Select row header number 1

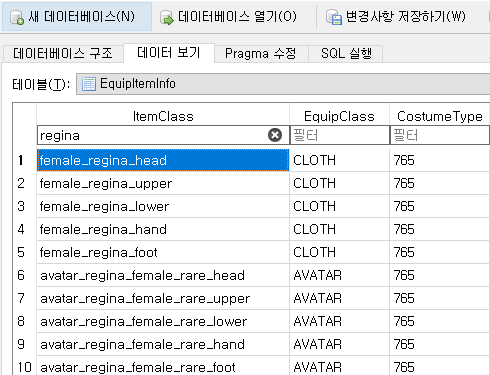click(25, 160)
